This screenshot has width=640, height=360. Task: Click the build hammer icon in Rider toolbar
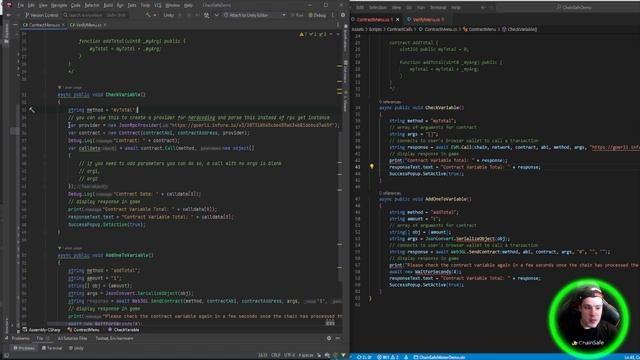(148, 15)
